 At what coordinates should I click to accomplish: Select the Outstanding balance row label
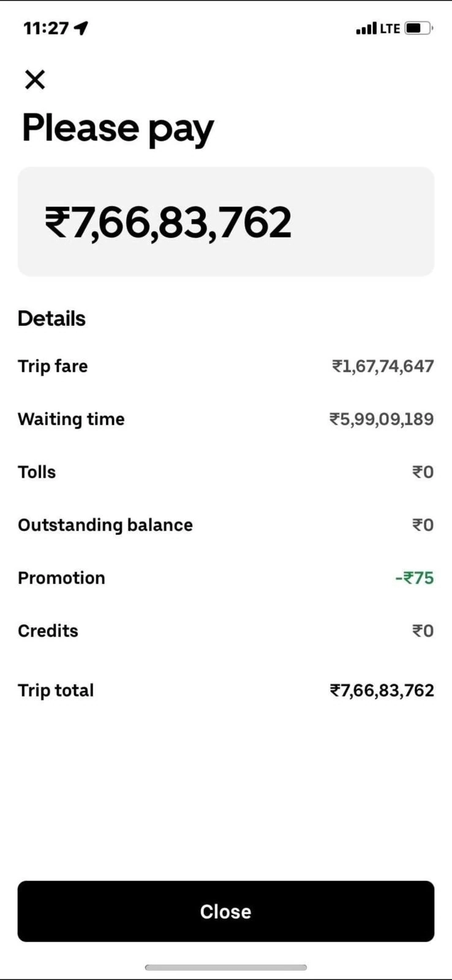point(105,525)
